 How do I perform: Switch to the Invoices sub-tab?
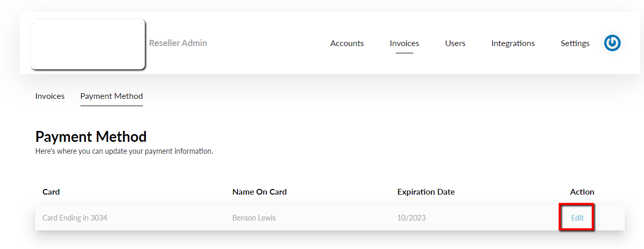pos(50,96)
